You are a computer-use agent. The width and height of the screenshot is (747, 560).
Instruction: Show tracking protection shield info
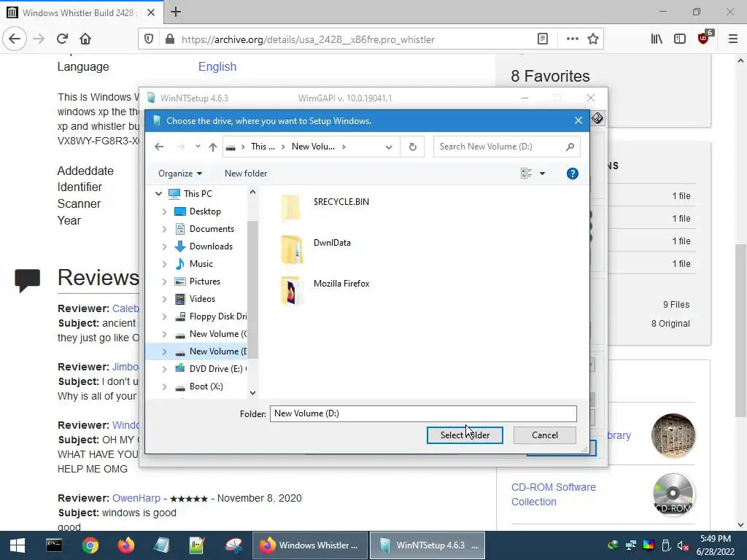[x=149, y=39]
